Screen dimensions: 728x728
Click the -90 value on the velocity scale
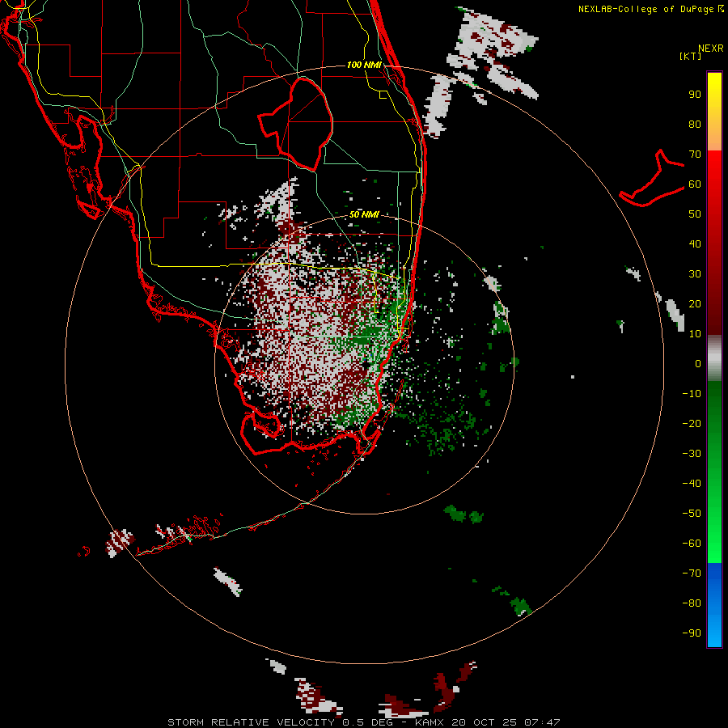[692, 633]
